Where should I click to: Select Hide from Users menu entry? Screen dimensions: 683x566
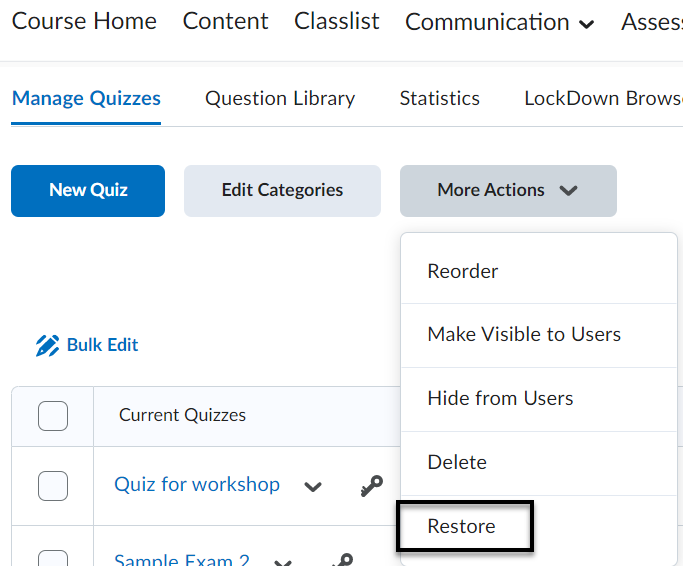coord(500,398)
